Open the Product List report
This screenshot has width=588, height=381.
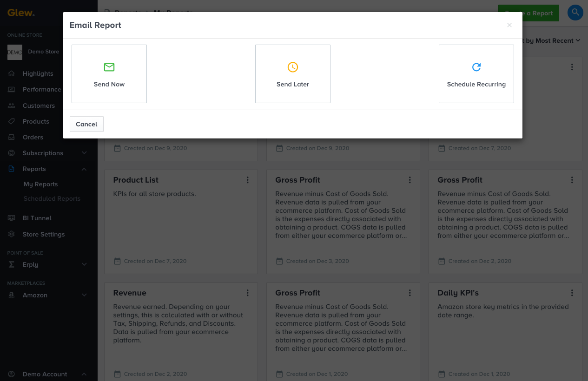pos(136,180)
